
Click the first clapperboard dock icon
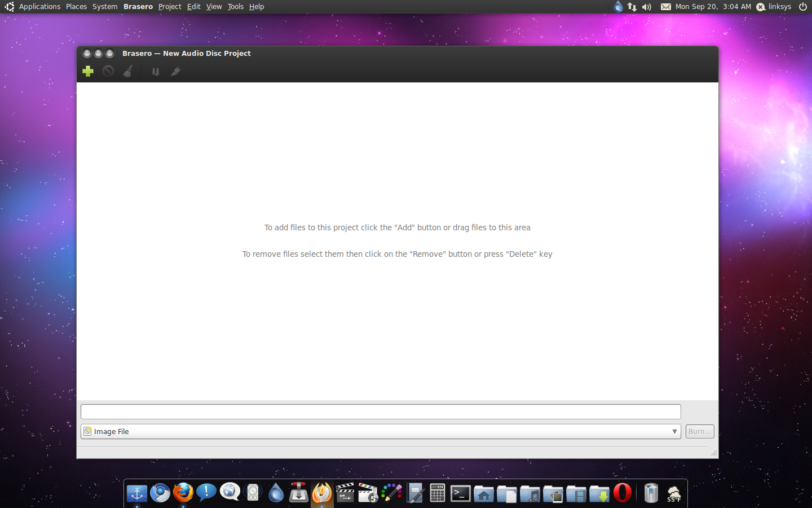[345, 493]
